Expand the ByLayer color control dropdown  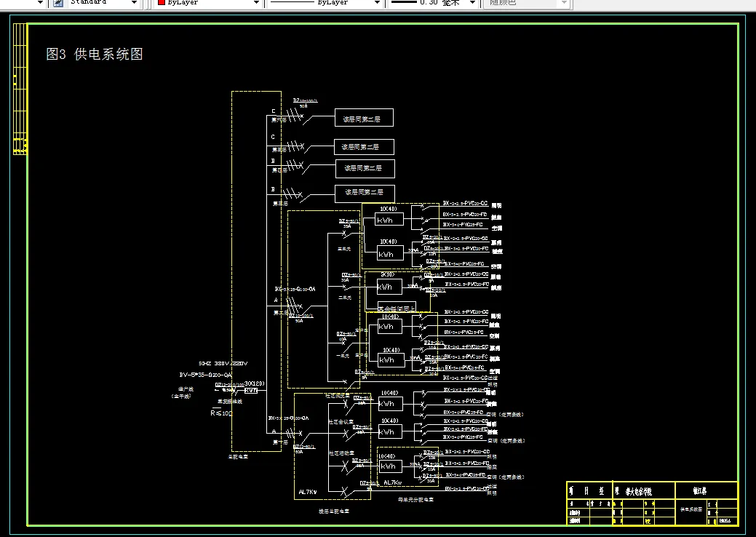pos(257,3)
